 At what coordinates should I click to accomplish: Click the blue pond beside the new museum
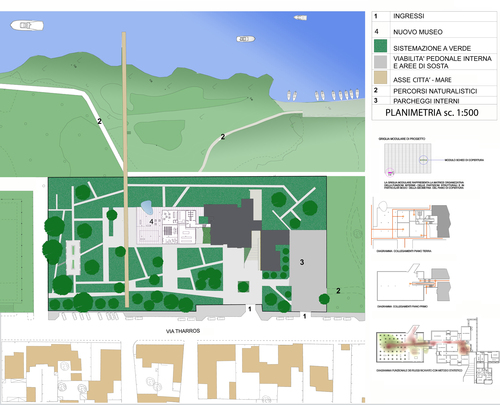tap(147, 207)
